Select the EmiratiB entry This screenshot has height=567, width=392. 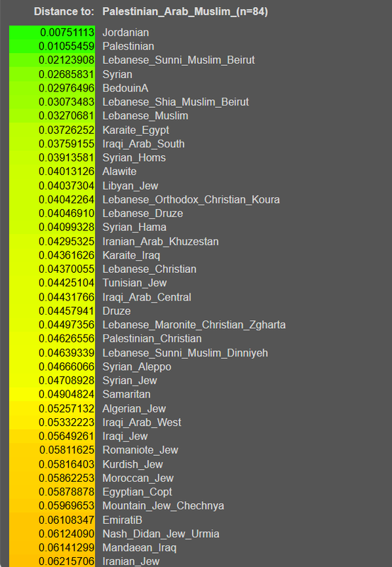click(122, 520)
